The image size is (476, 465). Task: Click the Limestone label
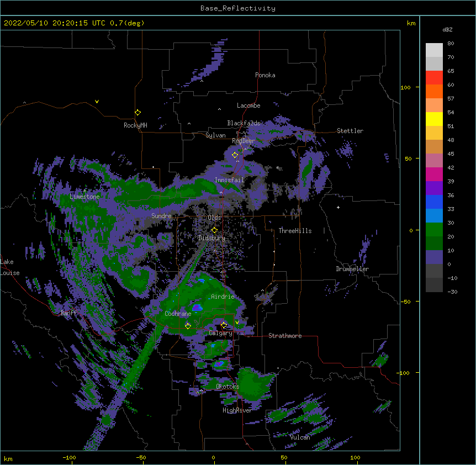[x=84, y=197]
